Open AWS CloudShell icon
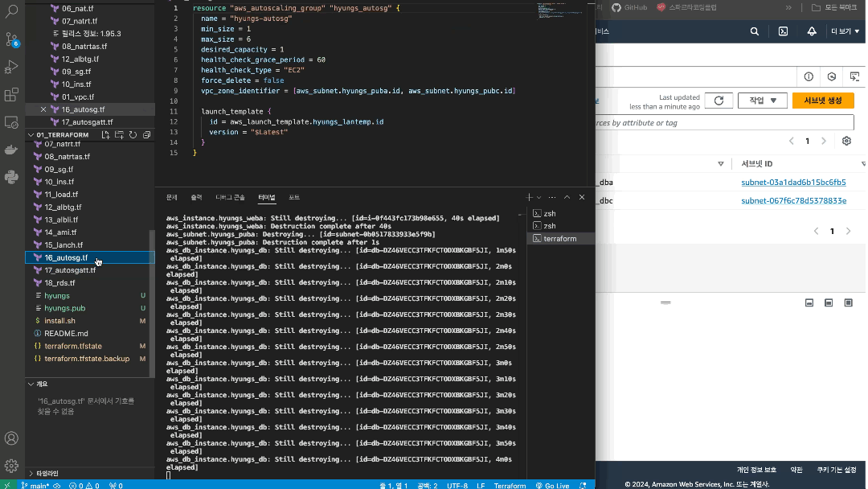868x489 pixels. 784,31
